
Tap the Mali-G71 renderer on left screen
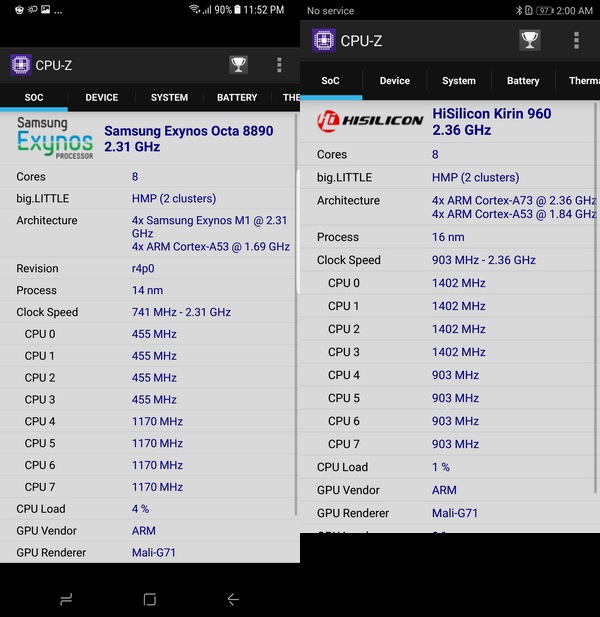153,552
